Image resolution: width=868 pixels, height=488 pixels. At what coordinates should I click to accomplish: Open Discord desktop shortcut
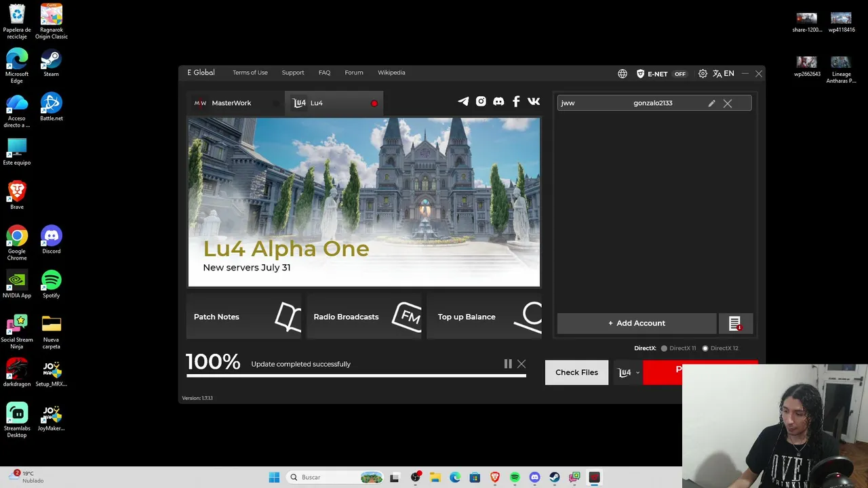tap(52, 240)
